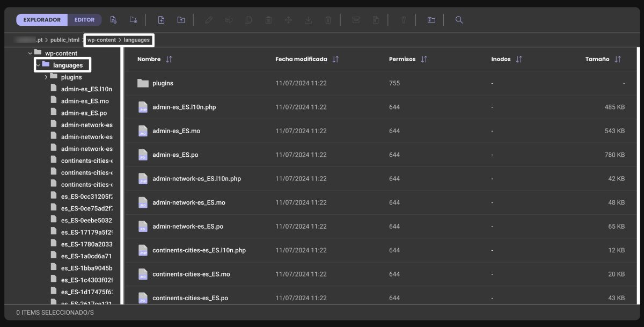This screenshot has width=644, height=327.
Task: Click the upload folder icon
Action: click(181, 20)
